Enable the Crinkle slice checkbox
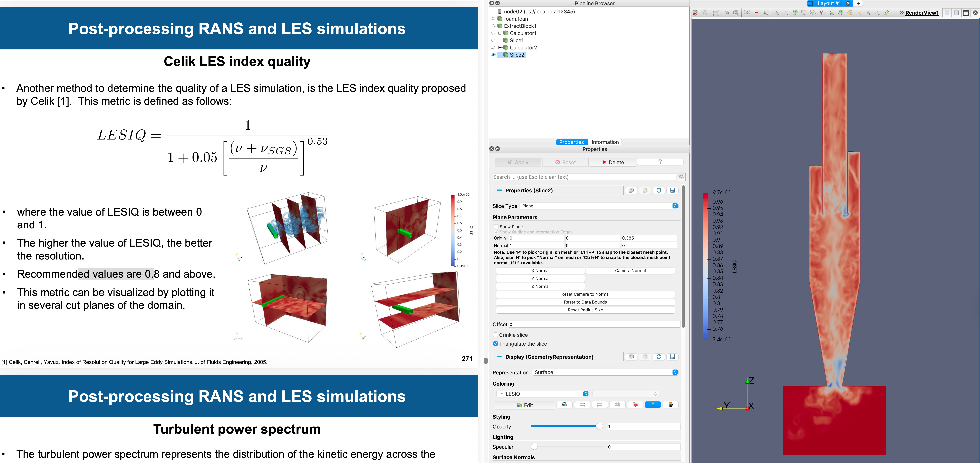 click(x=496, y=335)
